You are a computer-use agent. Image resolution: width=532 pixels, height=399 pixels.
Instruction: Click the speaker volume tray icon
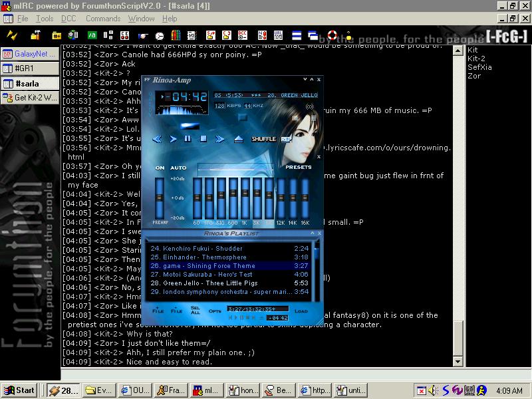434,390
